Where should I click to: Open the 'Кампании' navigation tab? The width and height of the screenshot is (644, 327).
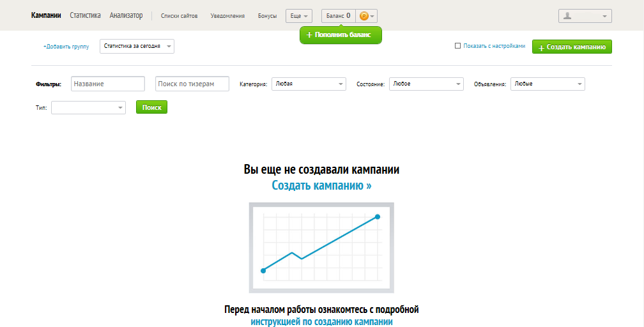(46, 15)
